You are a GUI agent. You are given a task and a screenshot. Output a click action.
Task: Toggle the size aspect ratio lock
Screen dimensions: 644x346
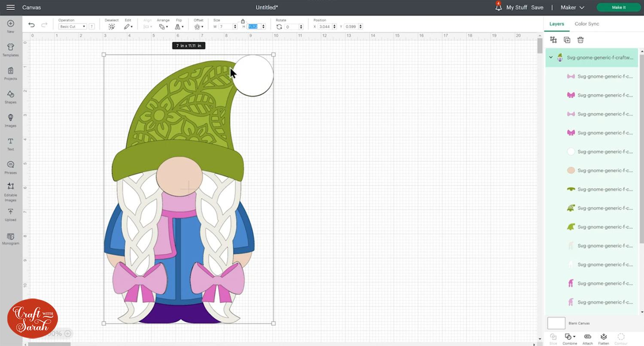tap(243, 21)
